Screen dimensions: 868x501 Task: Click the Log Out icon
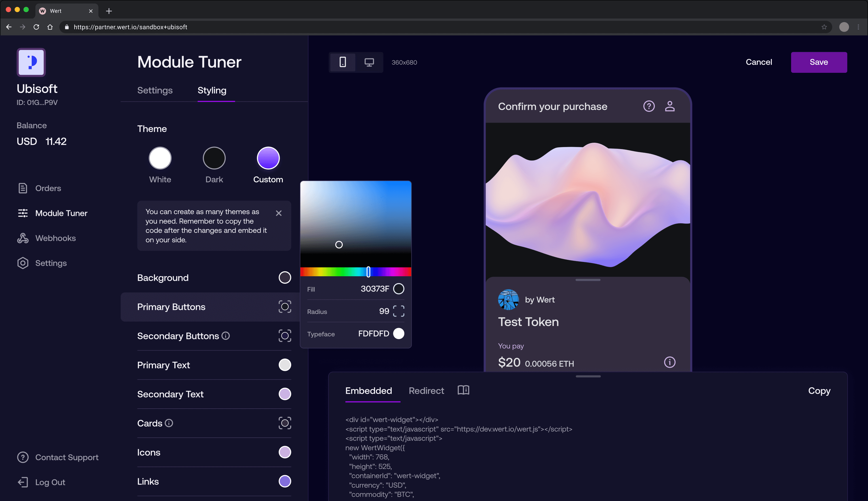click(23, 482)
